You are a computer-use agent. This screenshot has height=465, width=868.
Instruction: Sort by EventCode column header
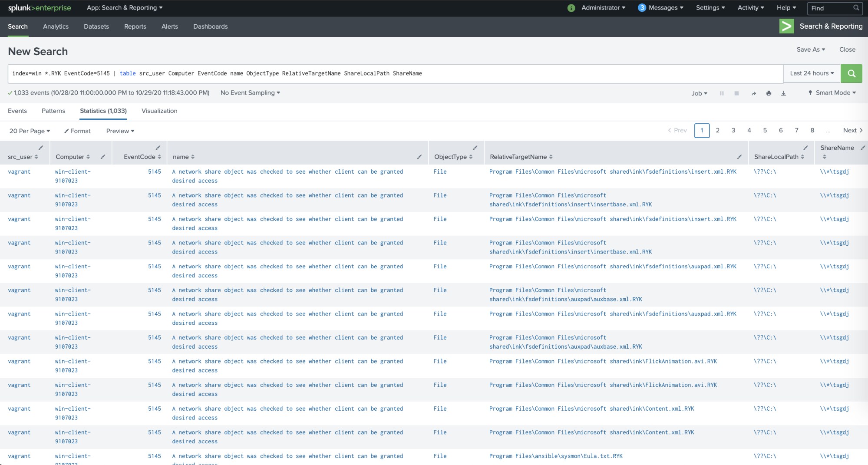[142, 157]
